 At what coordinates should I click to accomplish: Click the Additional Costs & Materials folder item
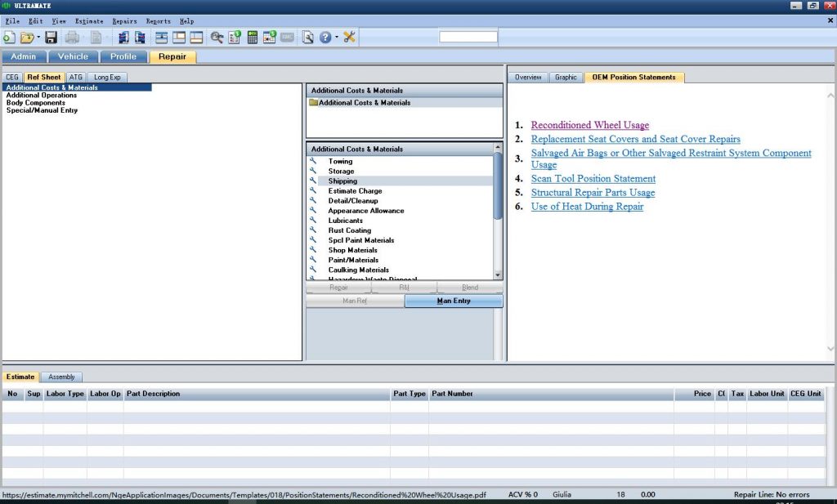[x=365, y=102]
